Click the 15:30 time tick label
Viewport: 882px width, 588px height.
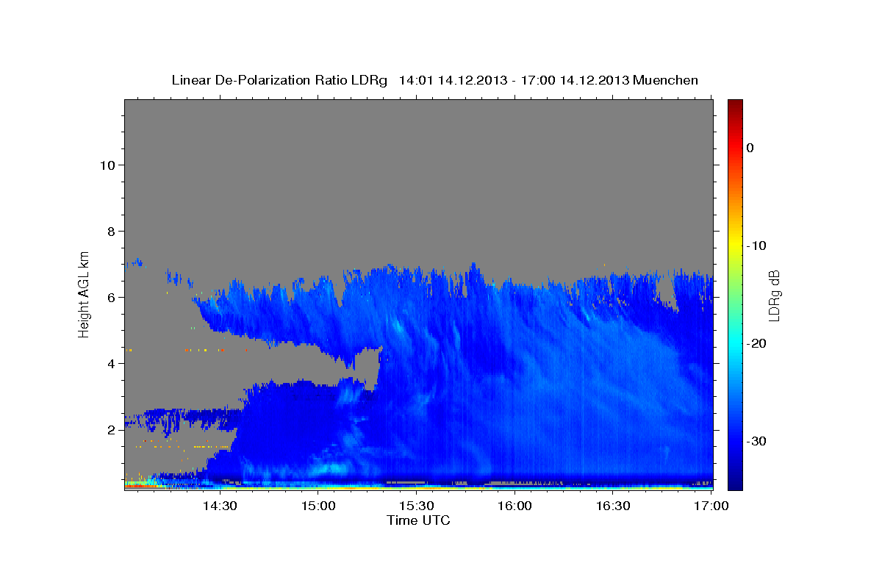tap(416, 506)
